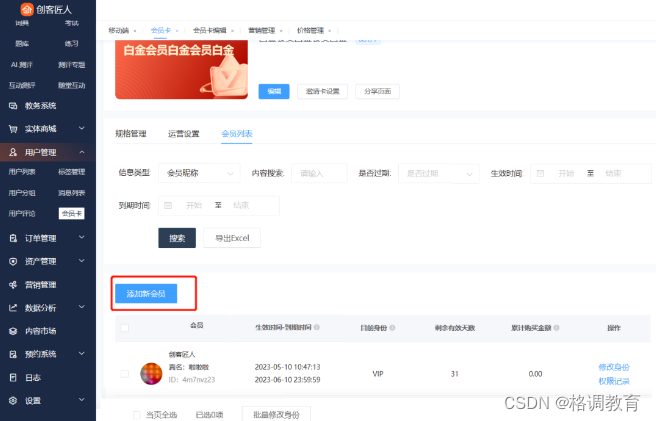The image size is (656, 421).
Task: Click the 添加新会员 button
Action: [146, 293]
